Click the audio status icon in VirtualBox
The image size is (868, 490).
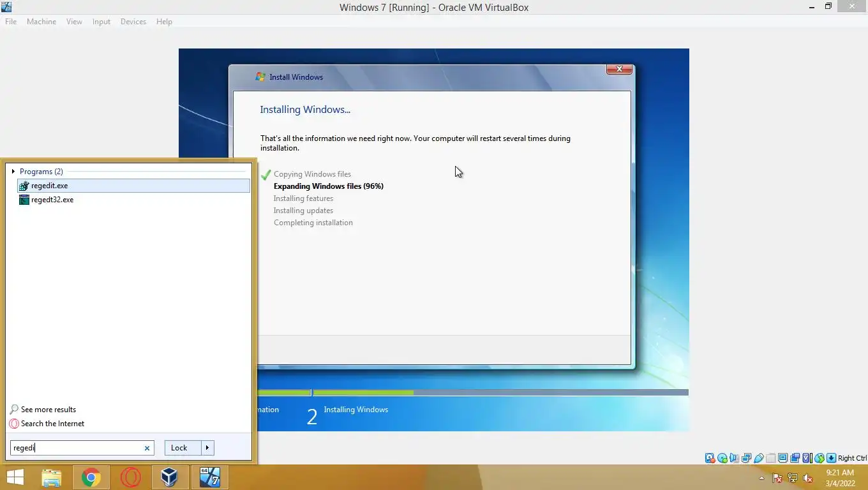pyautogui.click(x=734, y=458)
